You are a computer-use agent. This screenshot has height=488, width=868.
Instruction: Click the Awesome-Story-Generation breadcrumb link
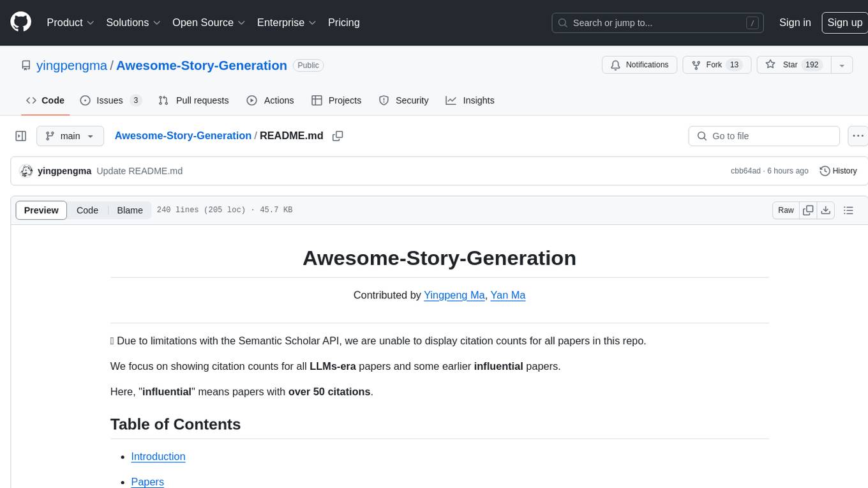(183, 136)
